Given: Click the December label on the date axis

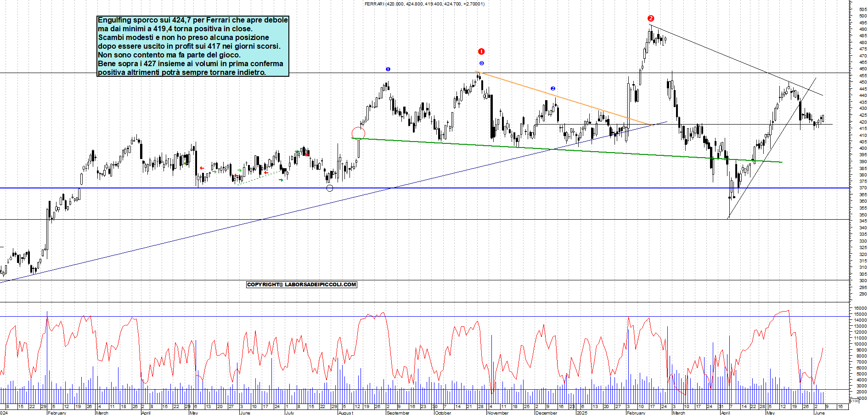Looking at the screenshot, I should coord(546,413).
